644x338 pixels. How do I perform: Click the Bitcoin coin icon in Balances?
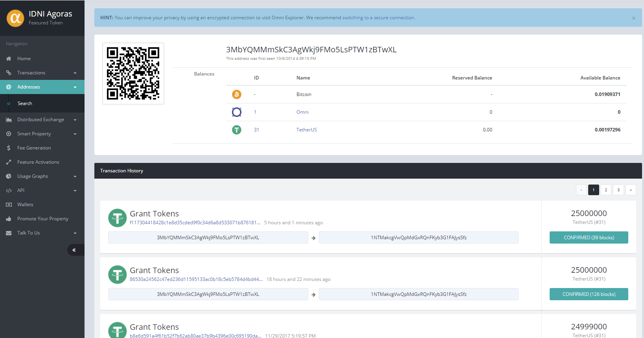[x=237, y=94]
